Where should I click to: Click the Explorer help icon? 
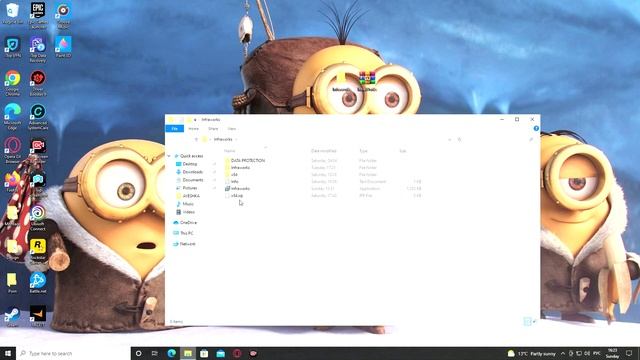[536, 129]
